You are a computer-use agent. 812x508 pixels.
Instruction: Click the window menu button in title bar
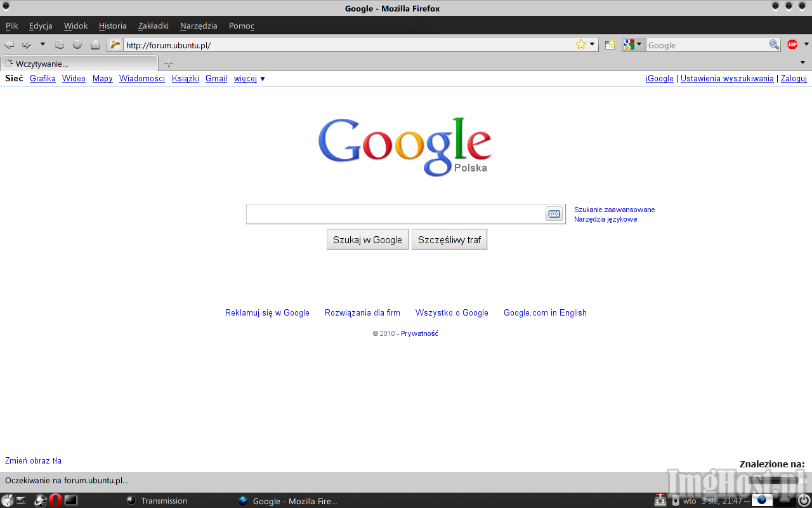point(6,6)
